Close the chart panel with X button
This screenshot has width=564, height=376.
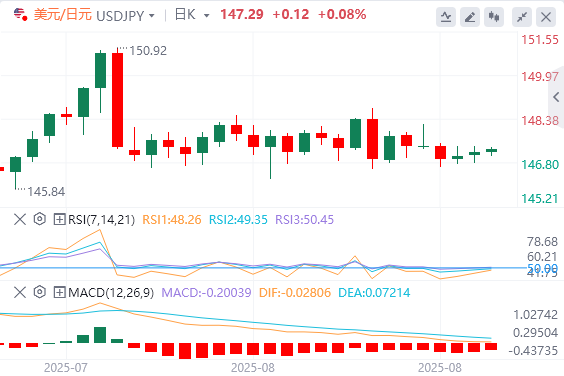point(546,17)
